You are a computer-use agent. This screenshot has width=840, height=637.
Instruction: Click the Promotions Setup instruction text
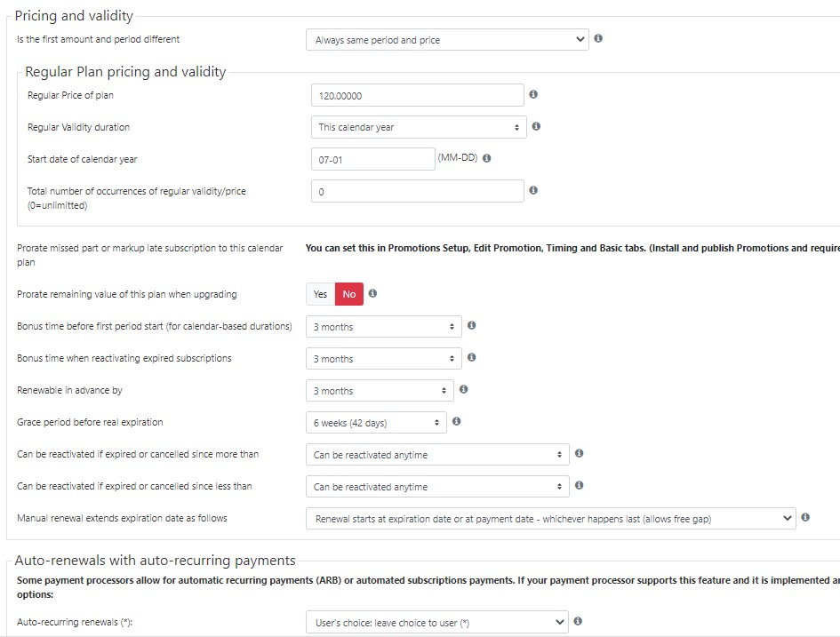572,248
